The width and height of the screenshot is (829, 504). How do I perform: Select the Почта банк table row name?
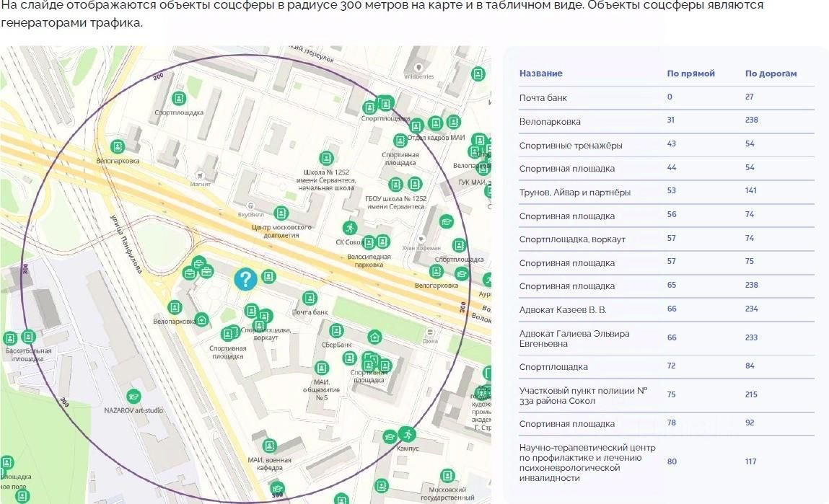point(543,98)
